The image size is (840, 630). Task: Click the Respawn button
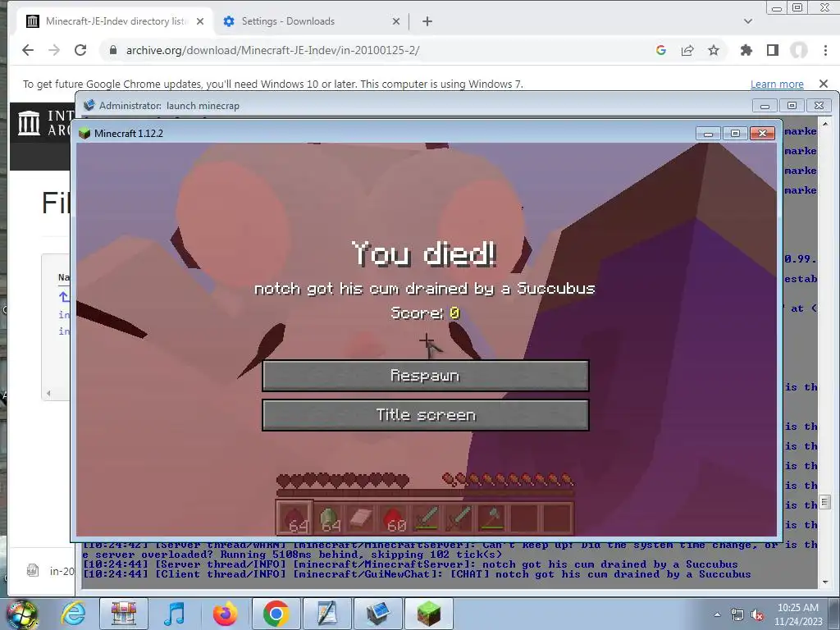[426, 376]
